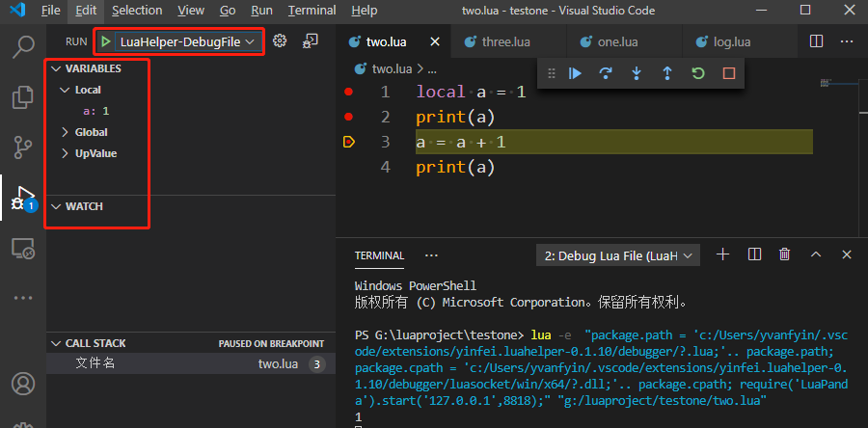Screen dimensions: 868x428
Task: Split the editor to the right
Action: pyautogui.click(x=816, y=41)
